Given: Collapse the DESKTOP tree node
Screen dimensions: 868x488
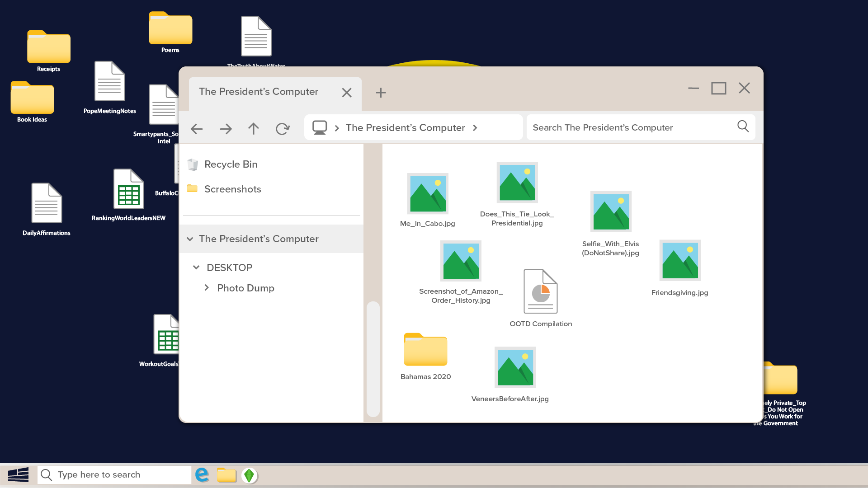Looking at the screenshot, I should (x=196, y=267).
